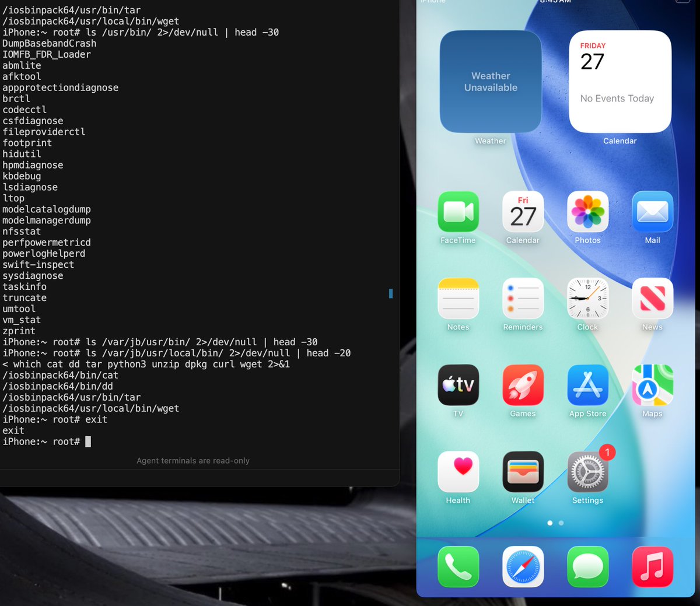Click the terminal prompt cursor on last line

[88, 442]
